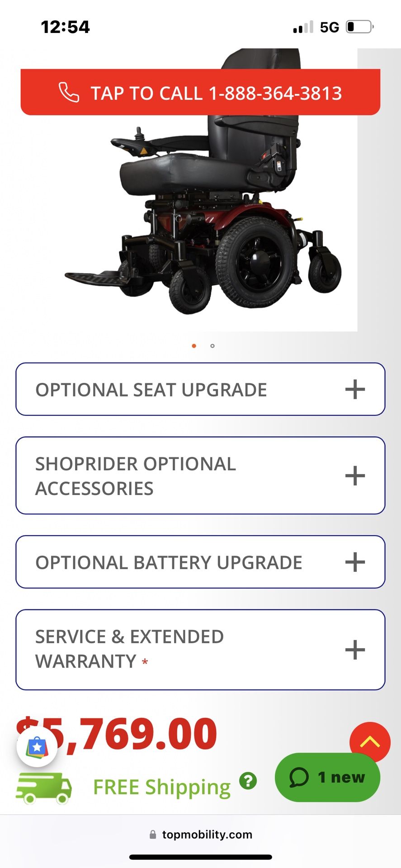Viewport: 401px width, 868px height.
Task: Switch to the second carousel image dot
Action: pyautogui.click(x=212, y=346)
